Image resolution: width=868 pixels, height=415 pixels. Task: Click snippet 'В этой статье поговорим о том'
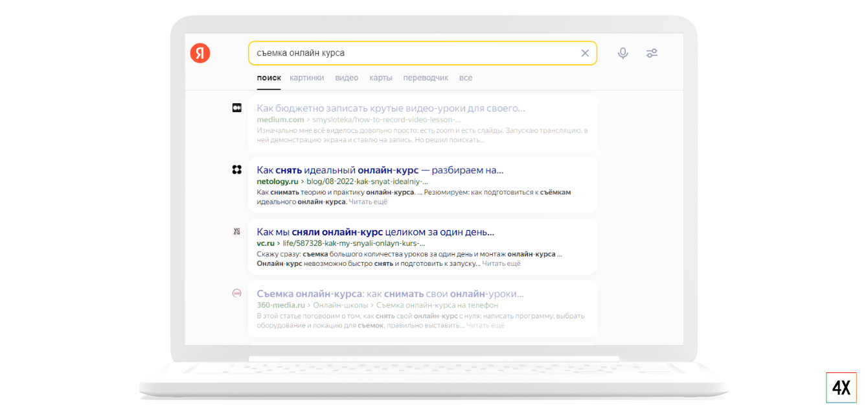pyautogui.click(x=420, y=320)
